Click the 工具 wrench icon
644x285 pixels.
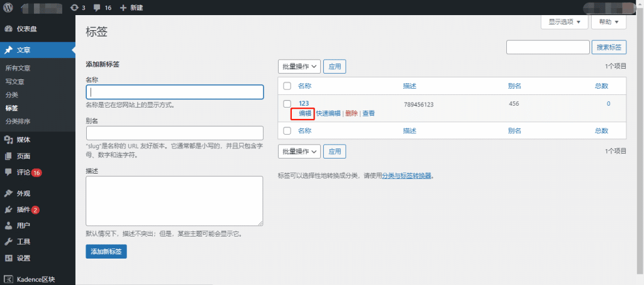click(8, 242)
